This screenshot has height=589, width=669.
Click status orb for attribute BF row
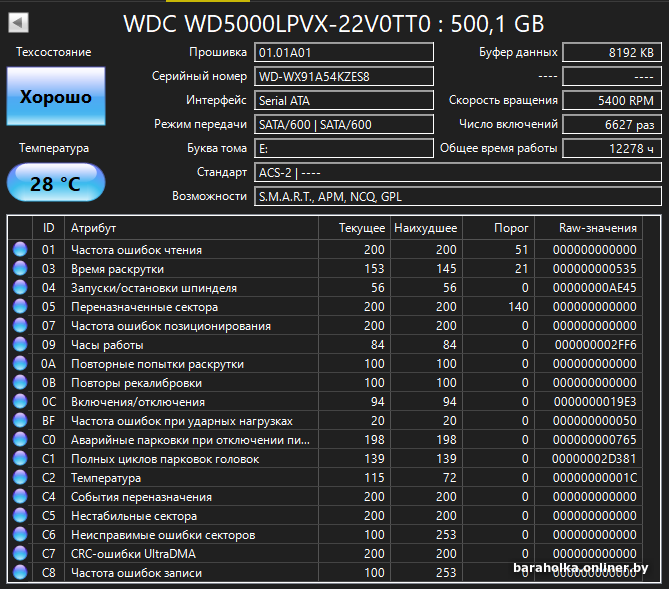pyautogui.click(x=20, y=420)
